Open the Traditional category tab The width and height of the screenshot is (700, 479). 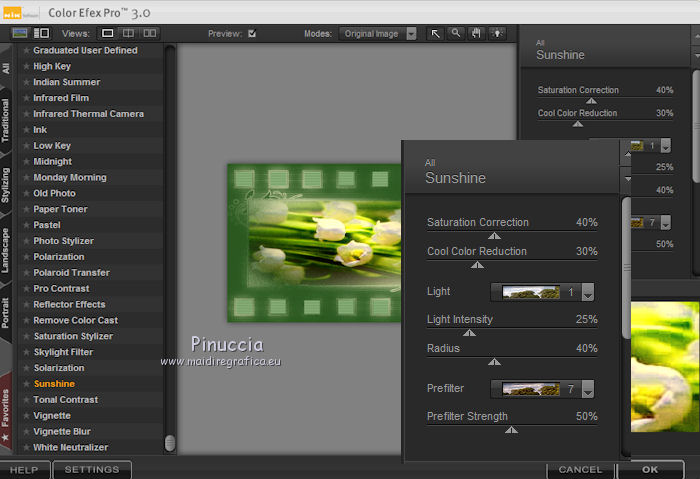(5, 121)
